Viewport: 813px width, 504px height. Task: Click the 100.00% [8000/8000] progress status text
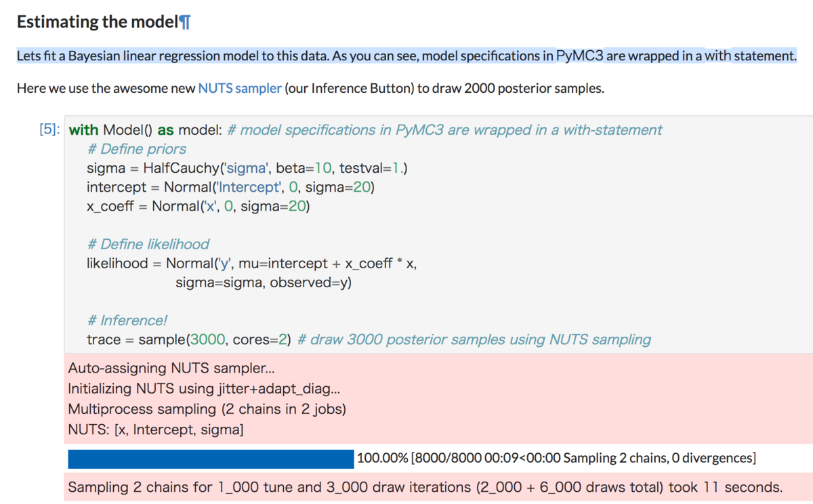(x=556, y=458)
